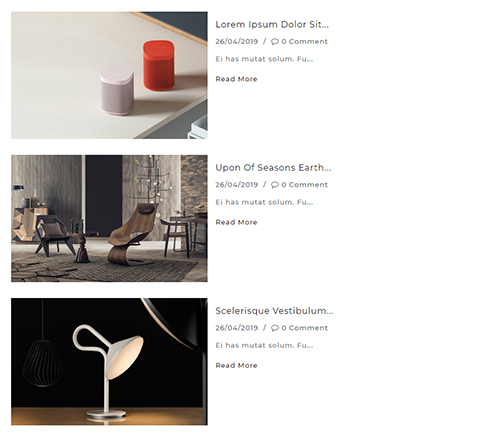Viewport: 504px width, 437px height.
Task: Select the 26/04/2019 date on the second post
Action: pos(237,185)
